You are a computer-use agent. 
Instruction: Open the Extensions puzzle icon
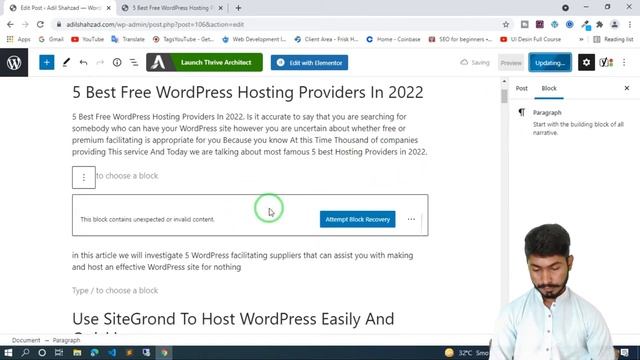(600, 24)
